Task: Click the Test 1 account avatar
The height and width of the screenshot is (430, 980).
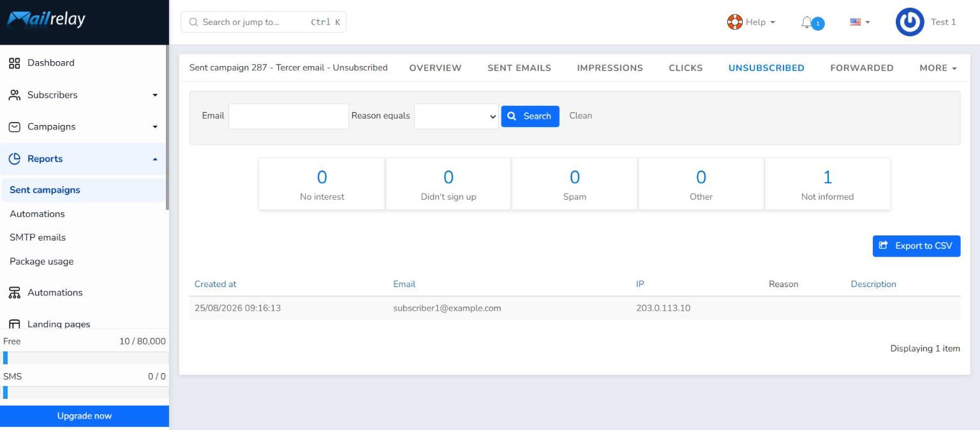Action: (x=910, y=22)
